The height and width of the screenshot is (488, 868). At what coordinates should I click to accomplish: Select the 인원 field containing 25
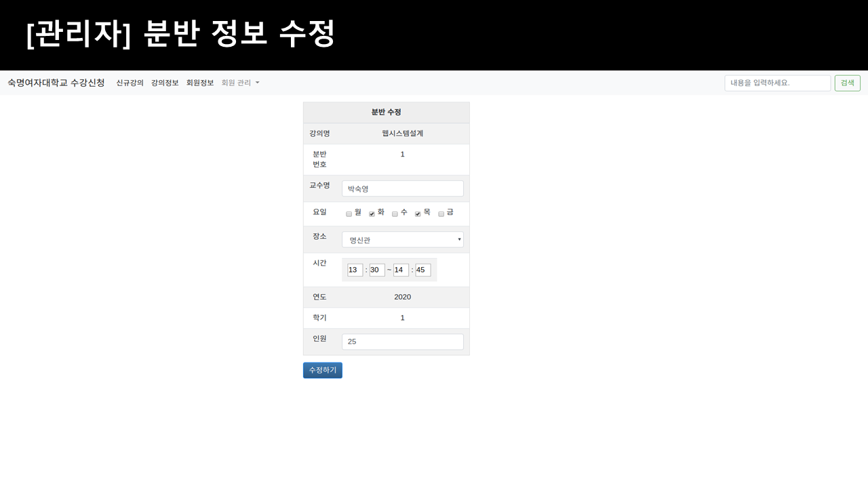(402, 342)
